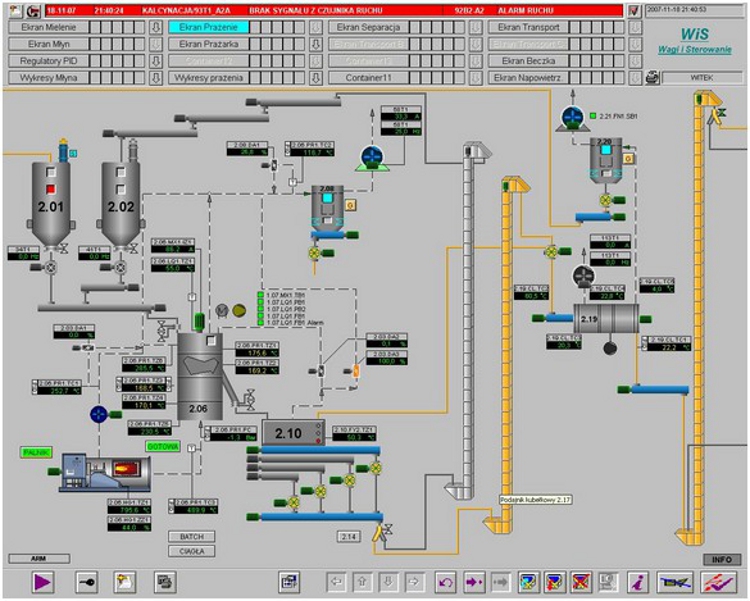Switch to Ekran Transport screen
The height and width of the screenshot is (601, 750).
529,27
